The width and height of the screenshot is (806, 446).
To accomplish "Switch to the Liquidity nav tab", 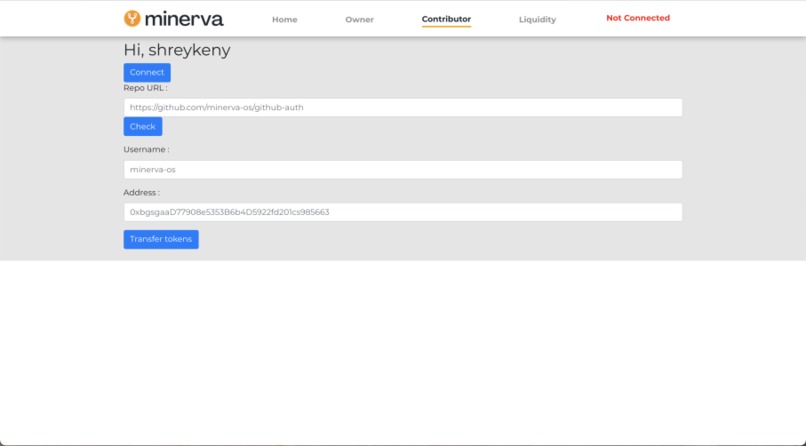I will pyautogui.click(x=537, y=20).
